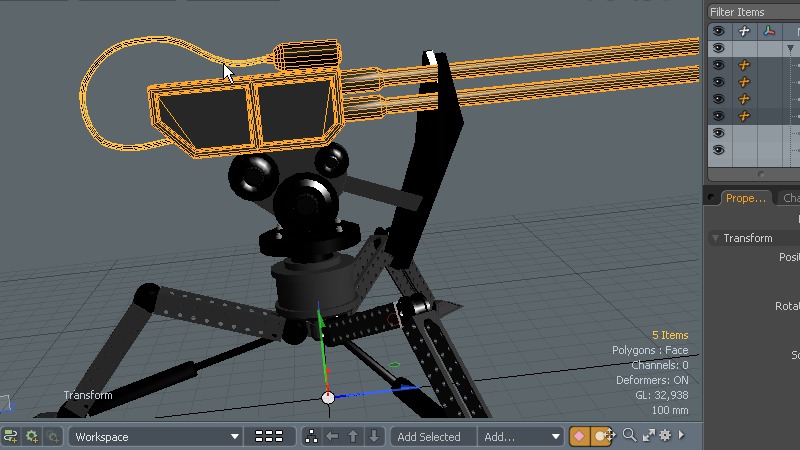Click the greyed-out add link icon
The image size is (800, 450).
(53, 436)
